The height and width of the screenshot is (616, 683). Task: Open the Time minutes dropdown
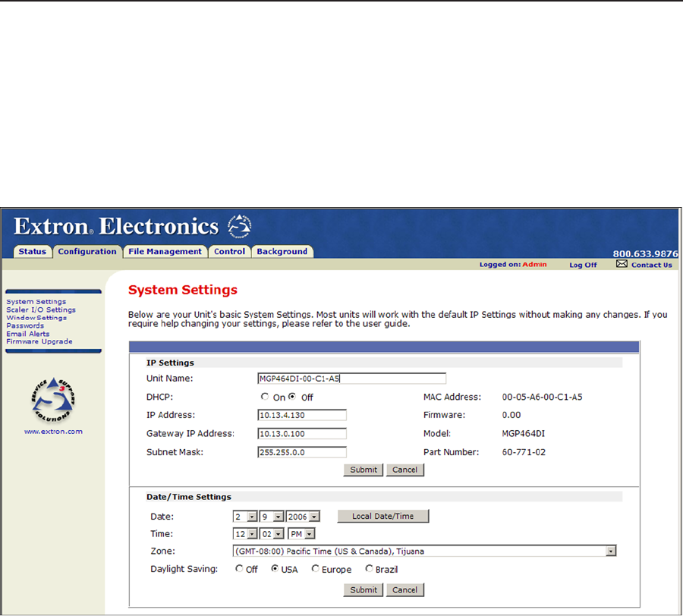(272, 534)
